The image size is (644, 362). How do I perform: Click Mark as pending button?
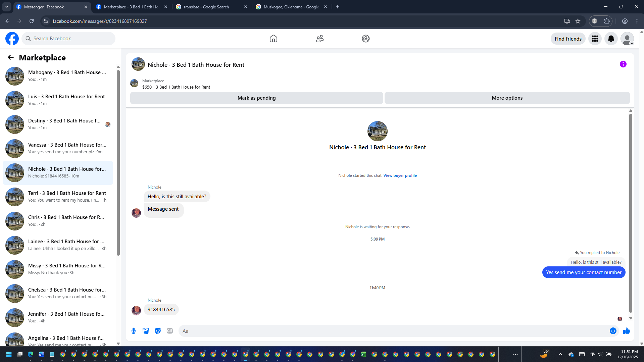(x=257, y=98)
